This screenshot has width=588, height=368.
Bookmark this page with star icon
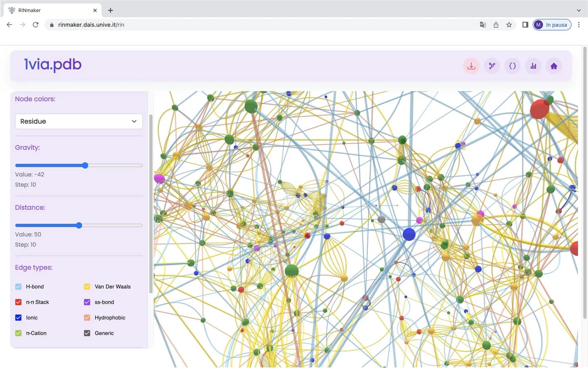coord(509,25)
